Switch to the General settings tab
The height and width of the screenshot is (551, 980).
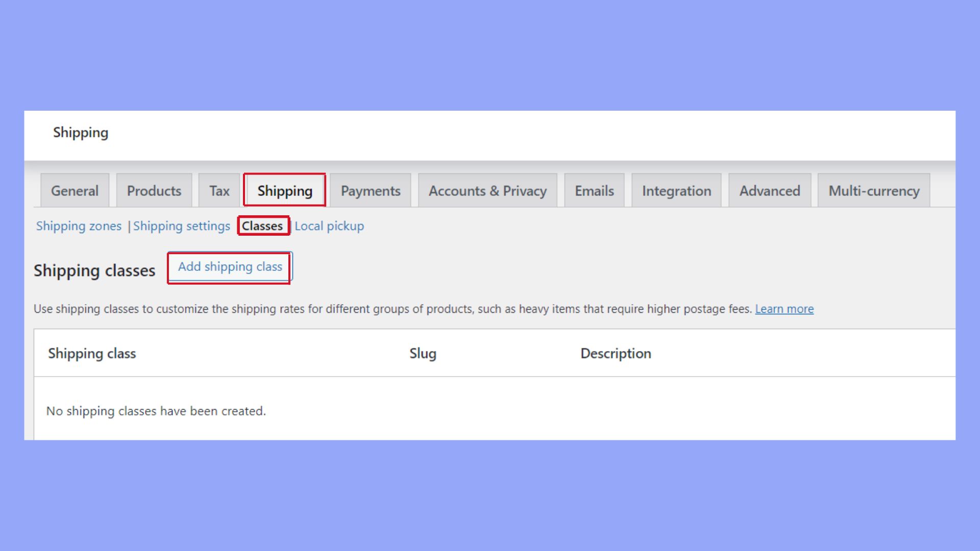(75, 190)
